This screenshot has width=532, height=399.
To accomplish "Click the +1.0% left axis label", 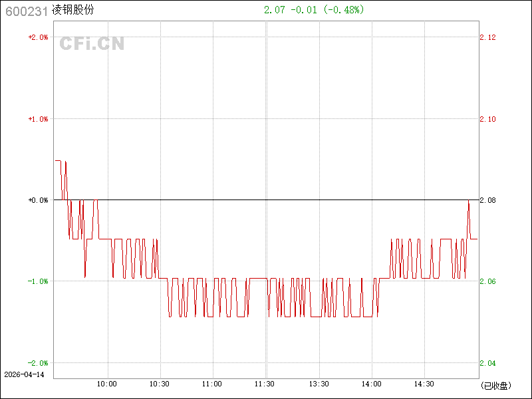I will [38, 119].
